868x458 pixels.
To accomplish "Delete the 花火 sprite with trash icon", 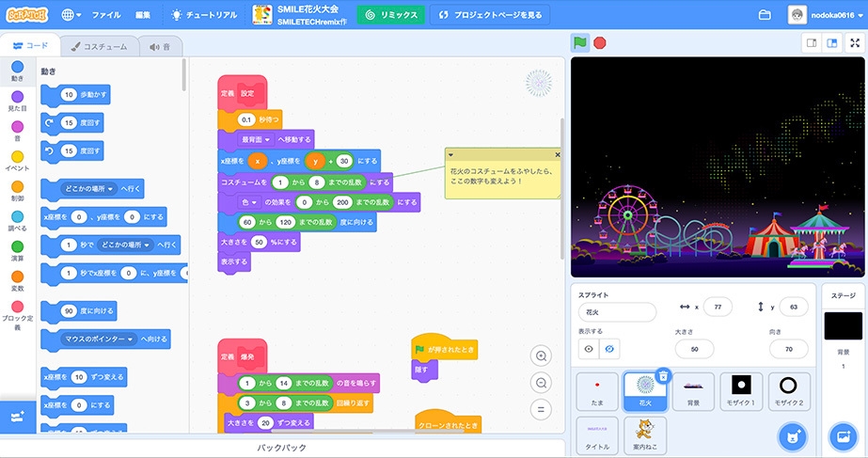I will tap(663, 376).
